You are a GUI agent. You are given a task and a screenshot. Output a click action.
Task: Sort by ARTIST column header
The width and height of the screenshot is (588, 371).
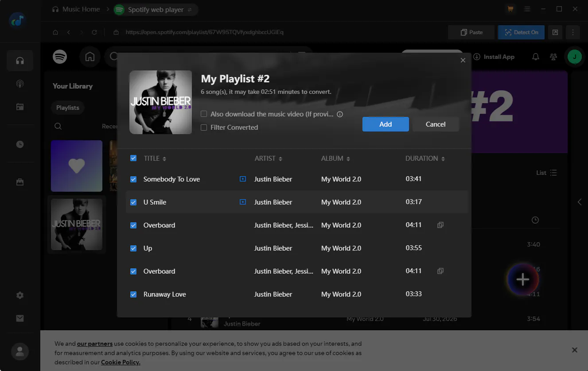click(269, 158)
